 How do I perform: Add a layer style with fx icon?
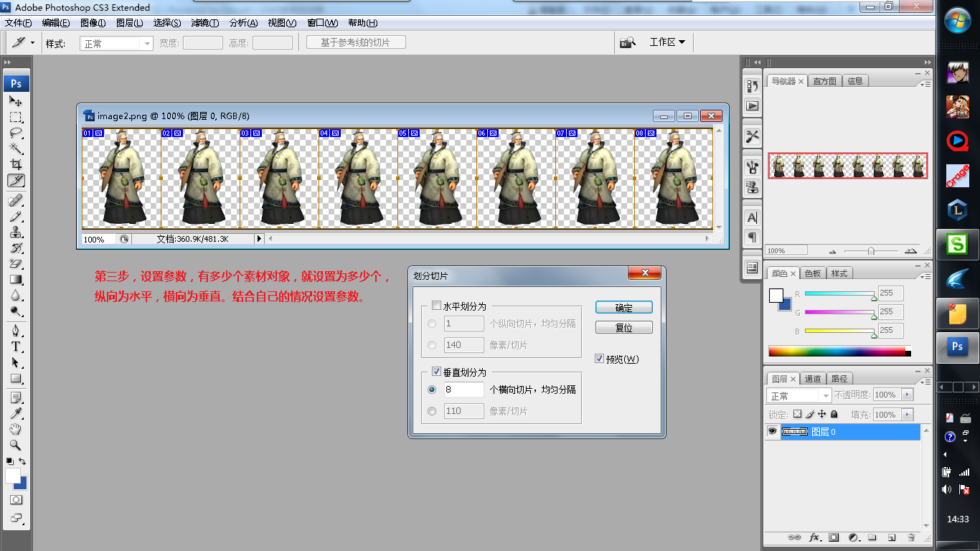(814, 537)
